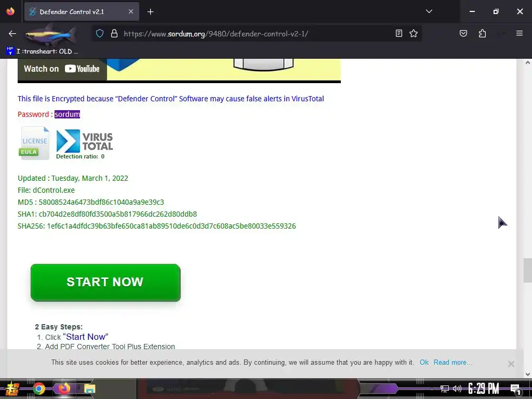This screenshot has width=532, height=399.
Task: Accept cookies with the Ok link
Action: [x=424, y=362]
